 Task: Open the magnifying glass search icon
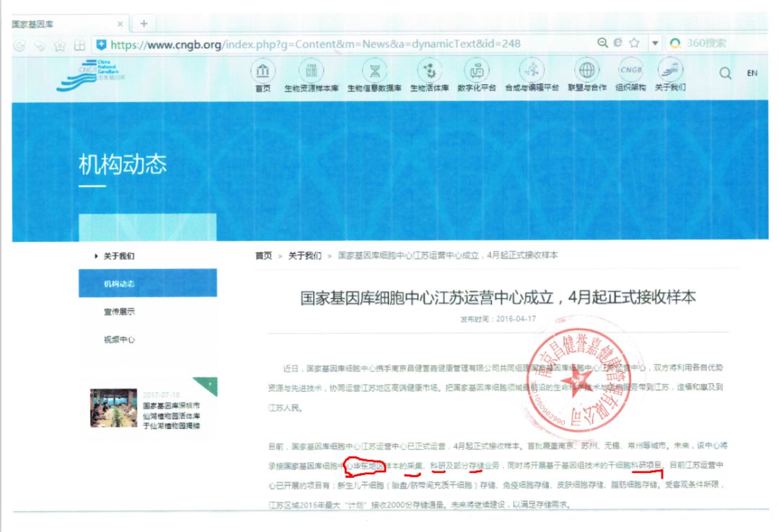coord(724,74)
